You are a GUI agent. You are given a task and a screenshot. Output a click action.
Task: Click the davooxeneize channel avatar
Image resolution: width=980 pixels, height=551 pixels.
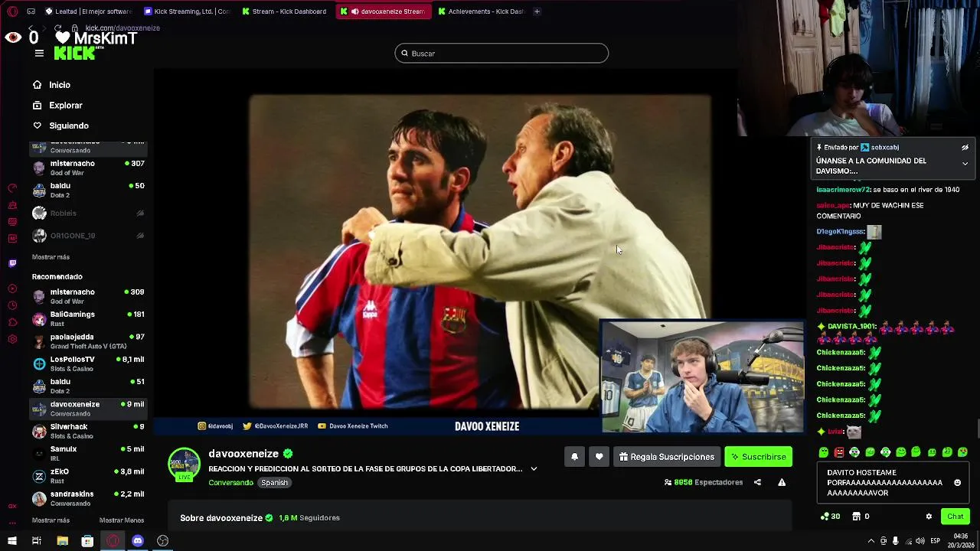tap(184, 464)
